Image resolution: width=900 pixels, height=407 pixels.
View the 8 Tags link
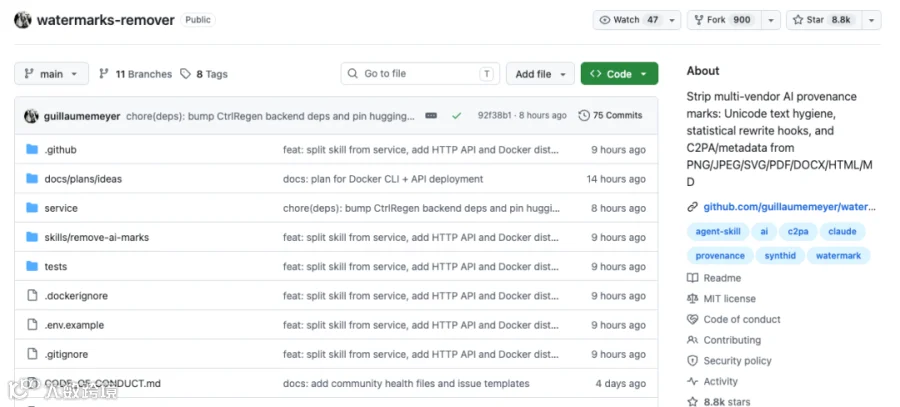click(x=204, y=74)
